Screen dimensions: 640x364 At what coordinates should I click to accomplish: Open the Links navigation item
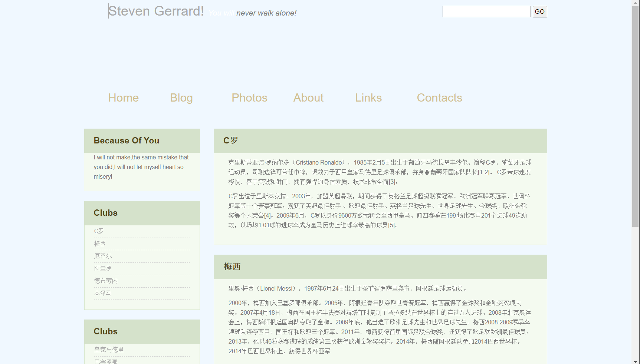[x=368, y=97]
